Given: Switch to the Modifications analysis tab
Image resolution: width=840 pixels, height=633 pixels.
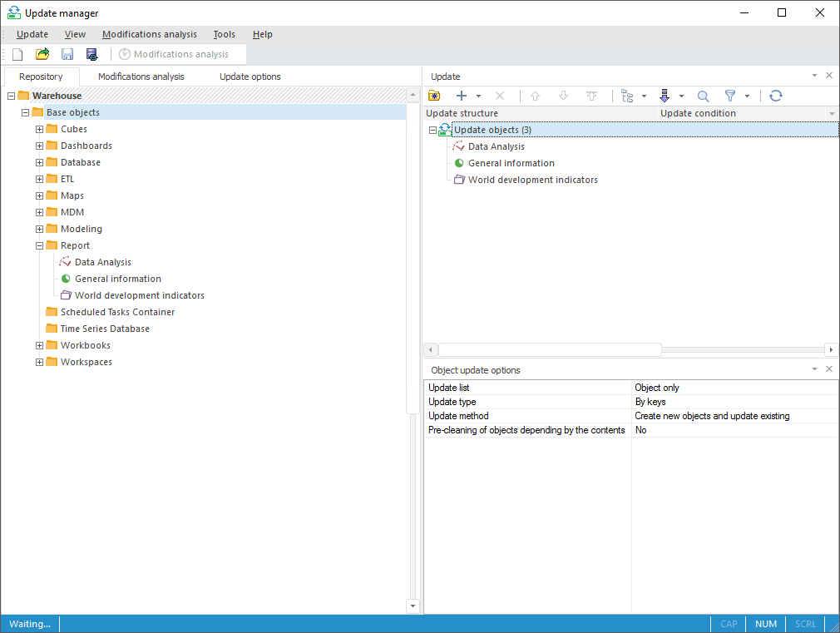Looking at the screenshot, I should (x=141, y=77).
